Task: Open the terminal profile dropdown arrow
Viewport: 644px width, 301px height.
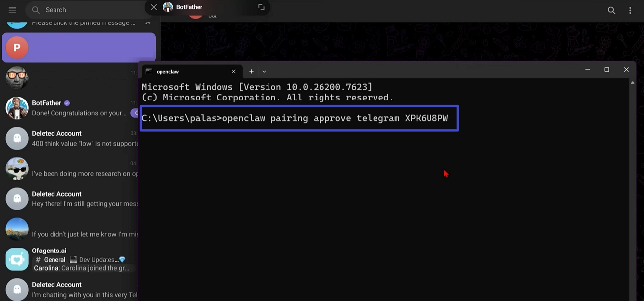Action: click(x=264, y=71)
